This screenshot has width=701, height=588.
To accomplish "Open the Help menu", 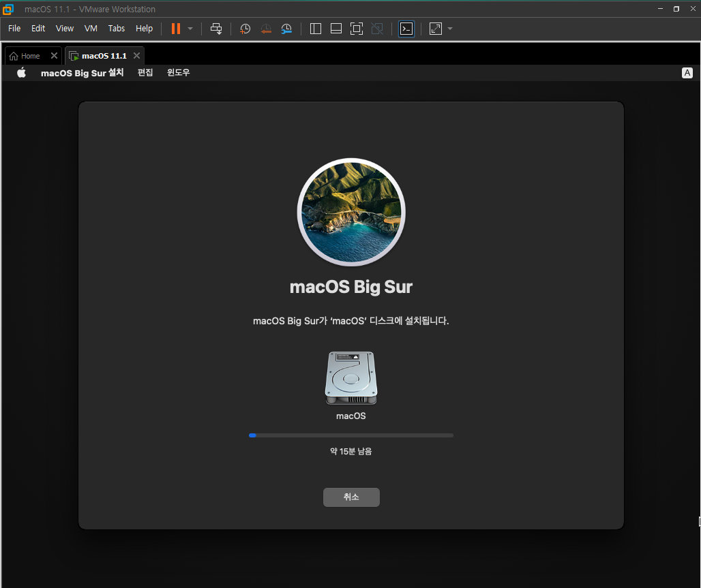I will coord(144,28).
